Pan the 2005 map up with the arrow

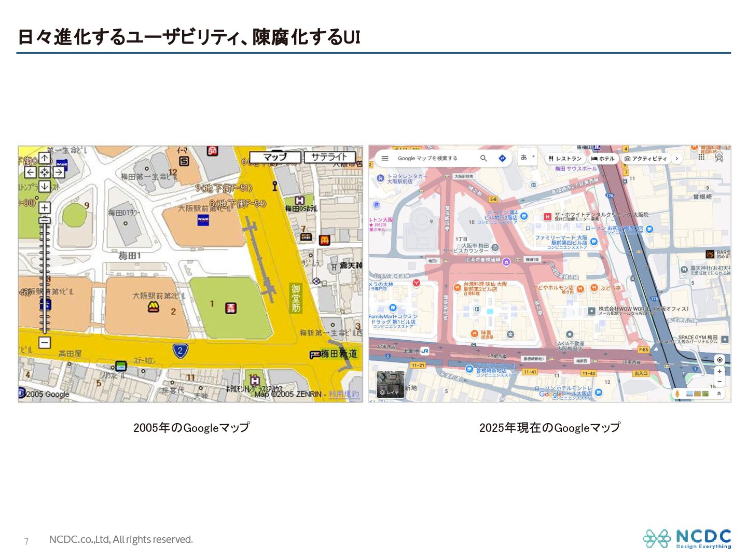(x=45, y=158)
